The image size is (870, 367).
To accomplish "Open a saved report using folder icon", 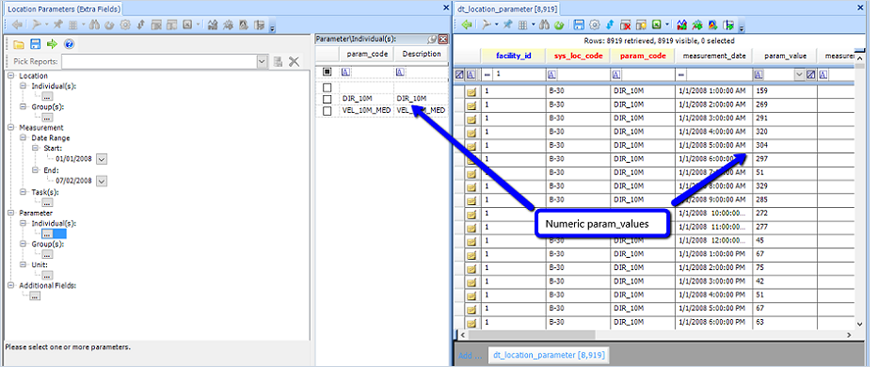I will click(x=19, y=44).
